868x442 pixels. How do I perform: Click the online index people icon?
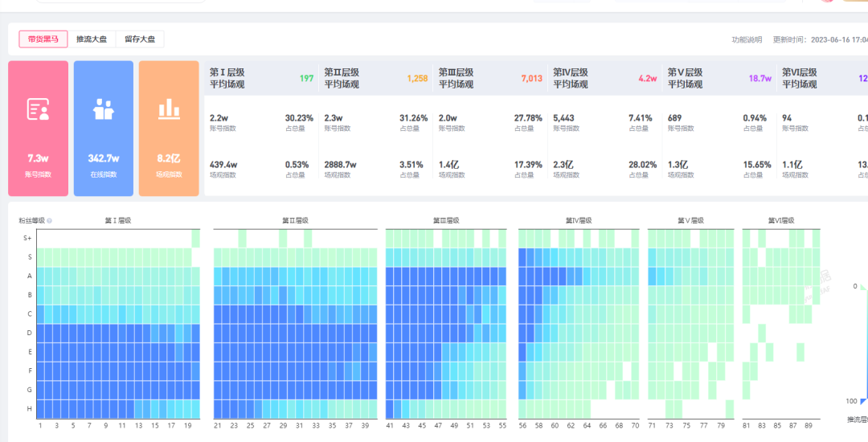tap(104, 109)
